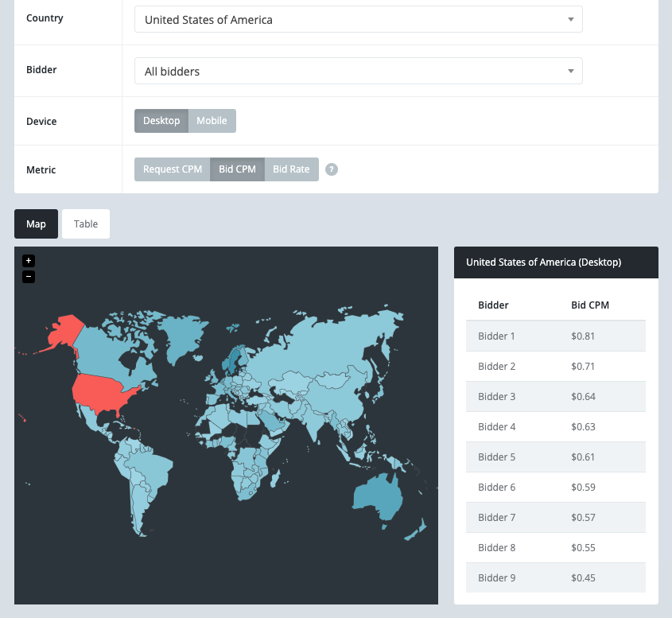This screenshot has height=618, width=672.
Task: Expand the Bidder selection dropdown
Action: click(x=358, y=70)
